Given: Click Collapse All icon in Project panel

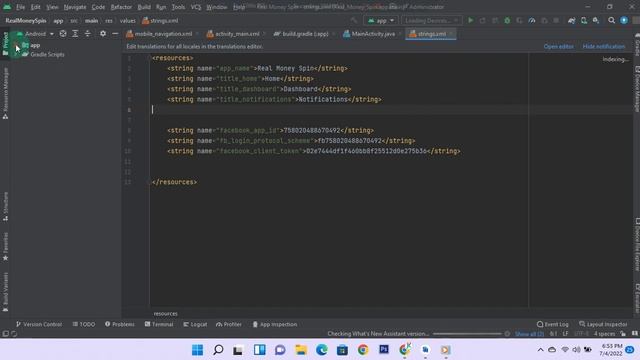Looking at the screenshot, I should point(87,34).
